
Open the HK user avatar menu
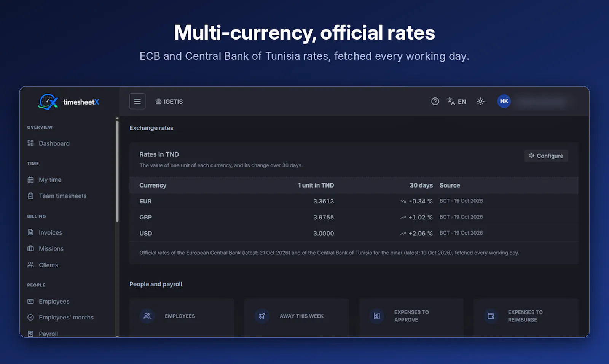coord(504,101)
